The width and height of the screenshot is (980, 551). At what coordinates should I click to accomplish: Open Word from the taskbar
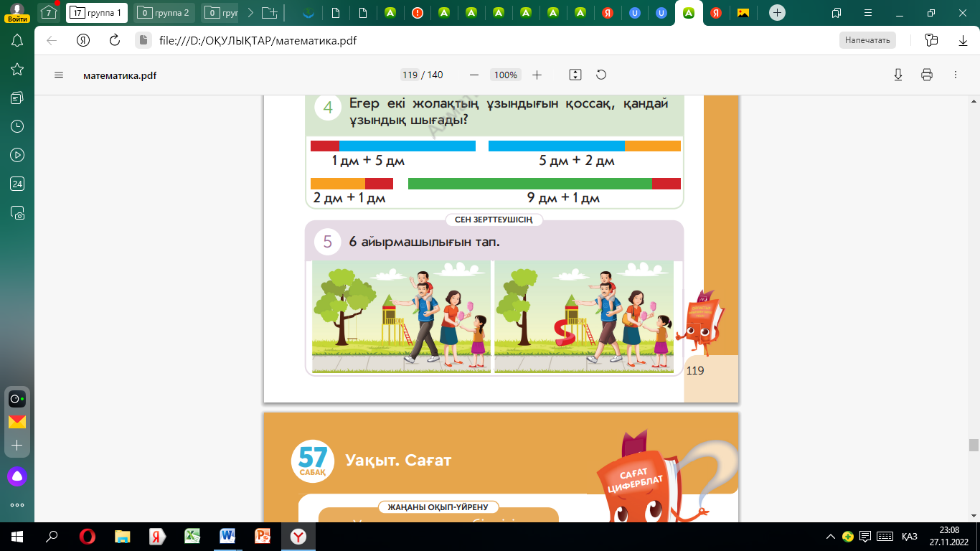click(x=227, y=536)
